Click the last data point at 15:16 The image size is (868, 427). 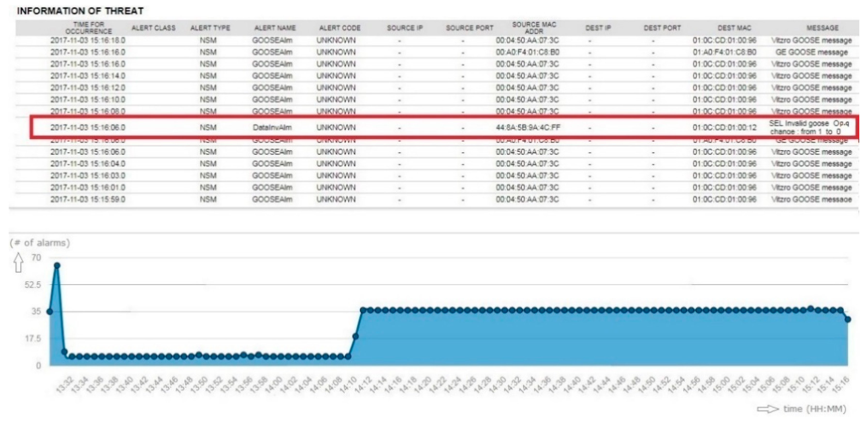point(848,319)
